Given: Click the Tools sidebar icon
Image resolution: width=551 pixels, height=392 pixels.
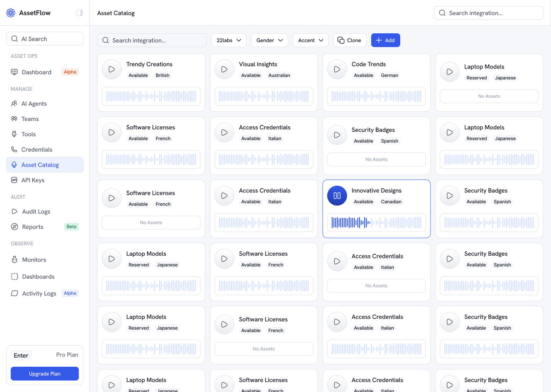Looking at the screenshot, I should (14, 134).
